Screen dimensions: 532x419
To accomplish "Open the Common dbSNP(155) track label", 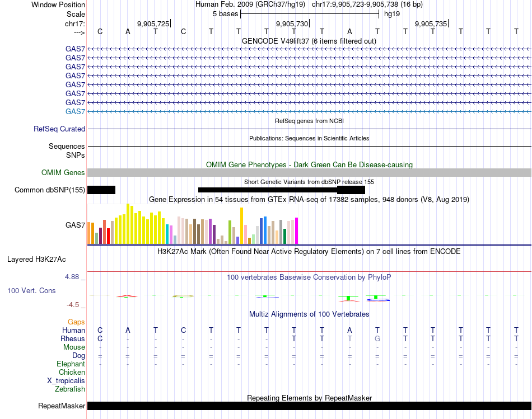I will click(50, 190).
